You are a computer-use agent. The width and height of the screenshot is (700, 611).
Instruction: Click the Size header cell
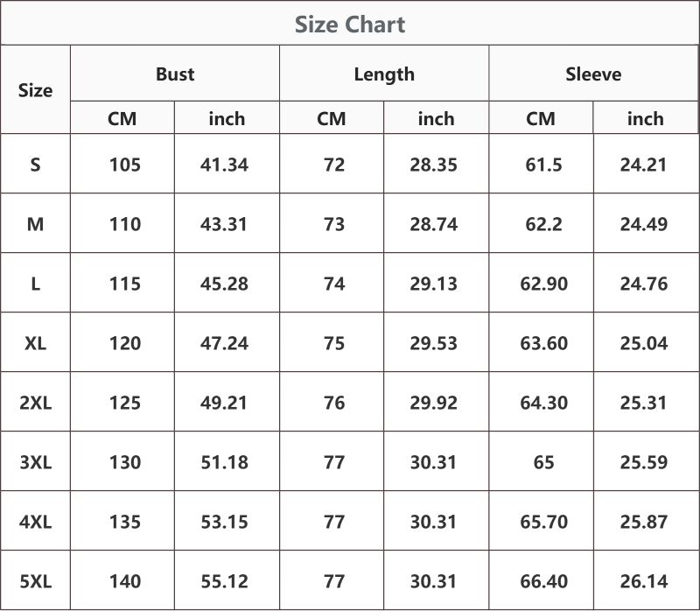(35, 91)
